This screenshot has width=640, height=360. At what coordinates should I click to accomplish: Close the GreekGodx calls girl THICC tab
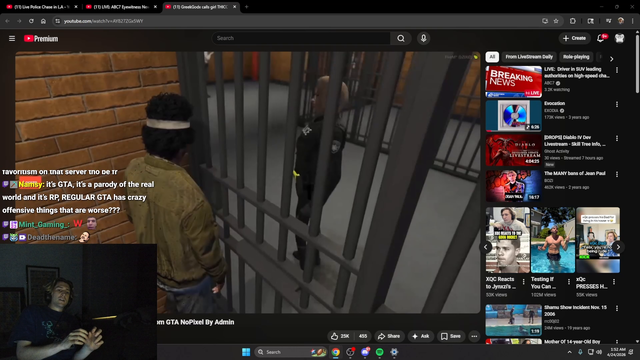(234, 7)
